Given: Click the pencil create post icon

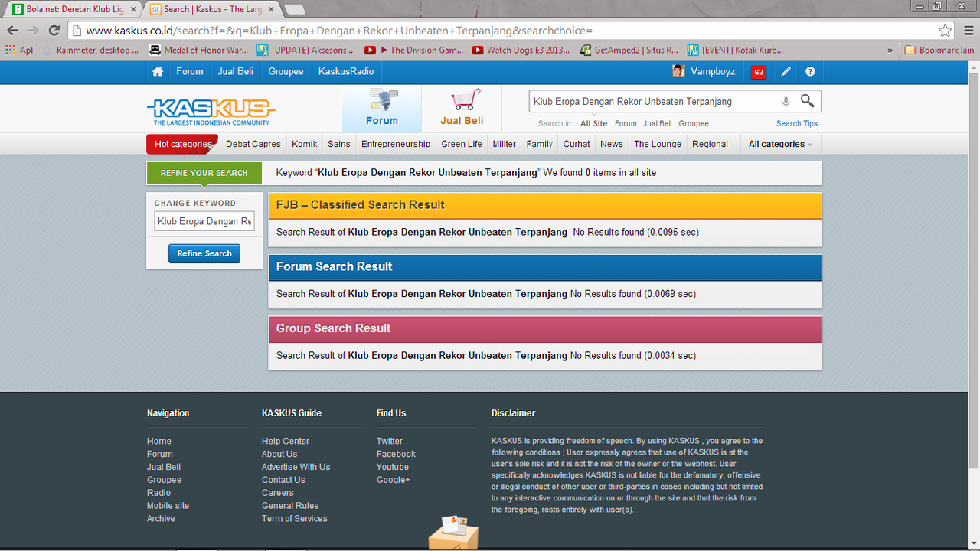Looking at the screenshot, I should point(786,71).
